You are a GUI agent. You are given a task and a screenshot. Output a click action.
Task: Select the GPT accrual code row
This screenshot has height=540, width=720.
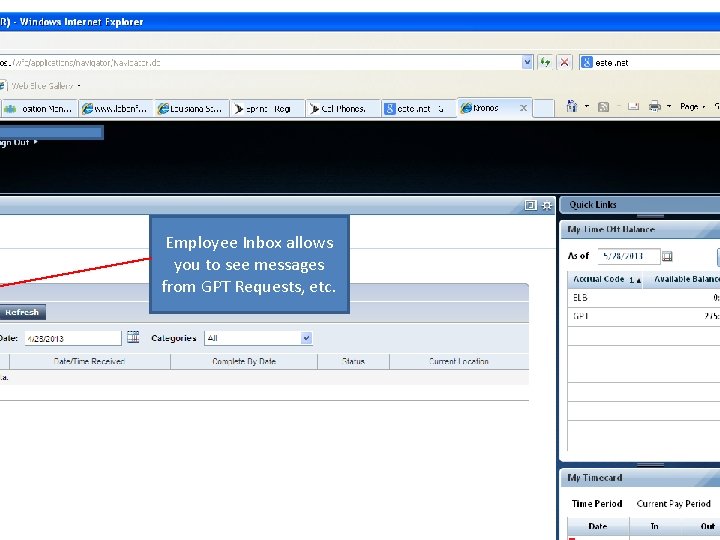[x=644, y=316]
